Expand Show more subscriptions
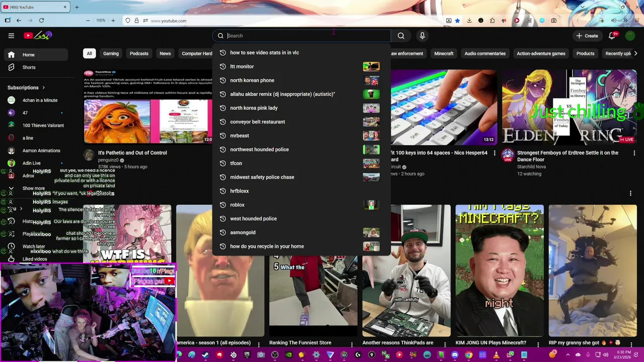 34,189
